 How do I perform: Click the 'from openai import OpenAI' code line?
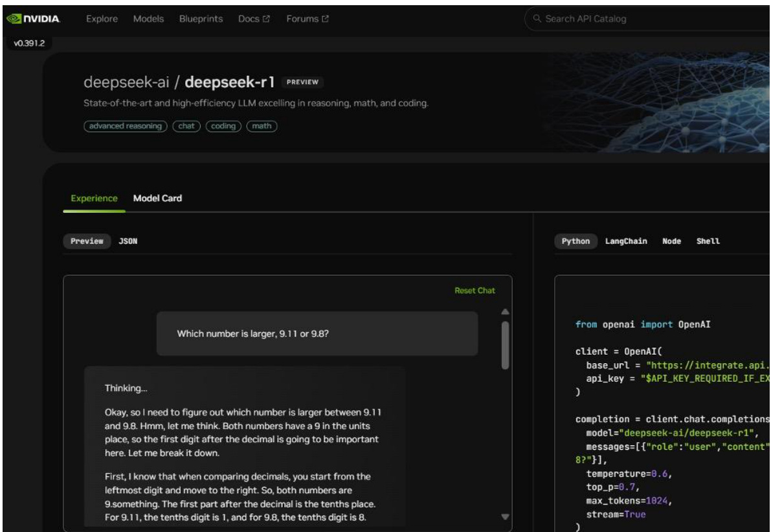coord(643,324)
